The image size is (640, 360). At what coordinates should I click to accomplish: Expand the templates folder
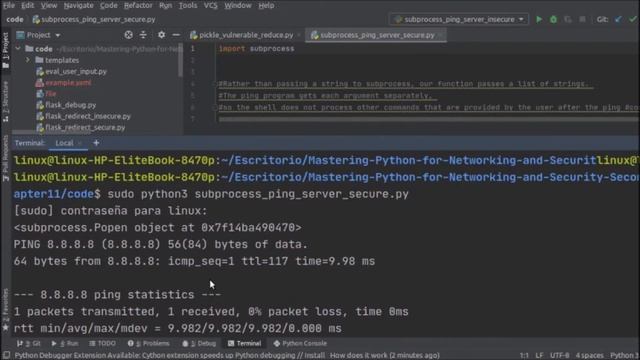pyautogui.click(x=28, y=60)
